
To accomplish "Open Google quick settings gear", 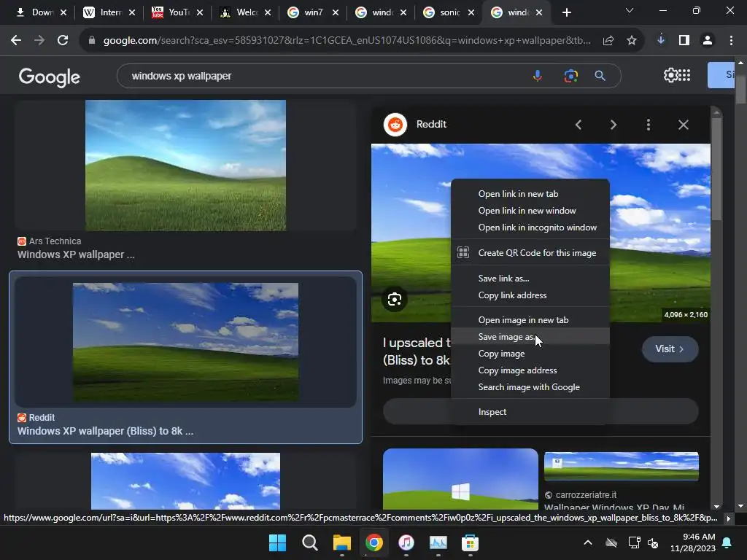I will tap(670, 75).
